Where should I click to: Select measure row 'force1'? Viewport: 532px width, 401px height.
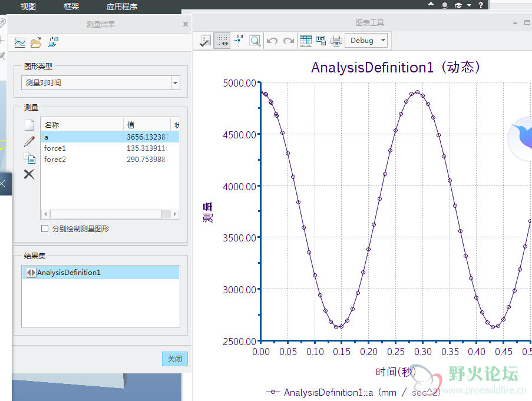[110, 148]
